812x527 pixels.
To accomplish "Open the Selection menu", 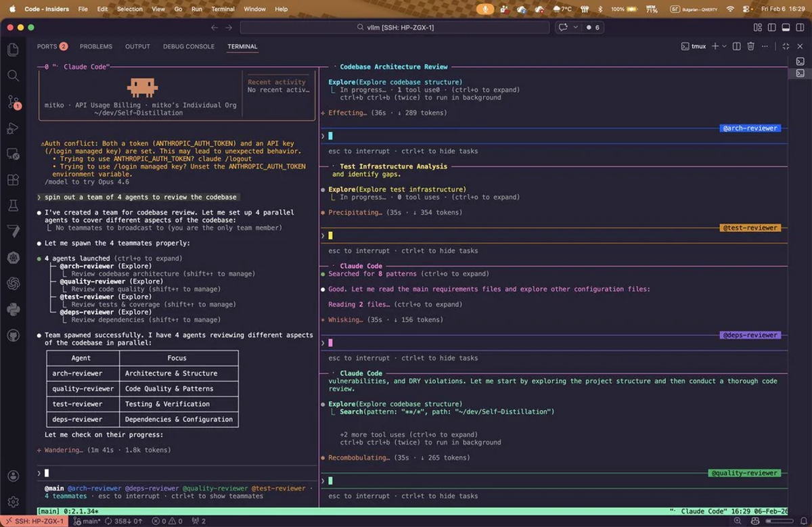I will (x=130, y=9).
